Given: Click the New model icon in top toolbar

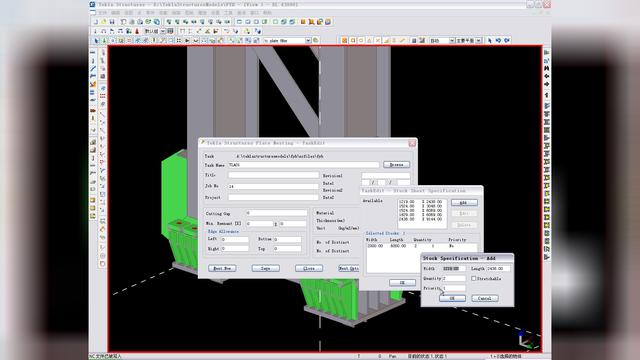Looking at the screenshot, I should pos(96,22).
